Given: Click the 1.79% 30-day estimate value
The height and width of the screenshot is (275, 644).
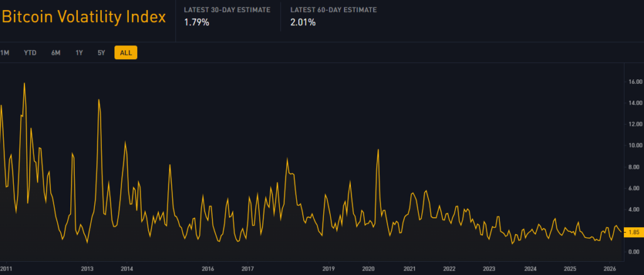Looking at the screenshot, I should point(196,23).
